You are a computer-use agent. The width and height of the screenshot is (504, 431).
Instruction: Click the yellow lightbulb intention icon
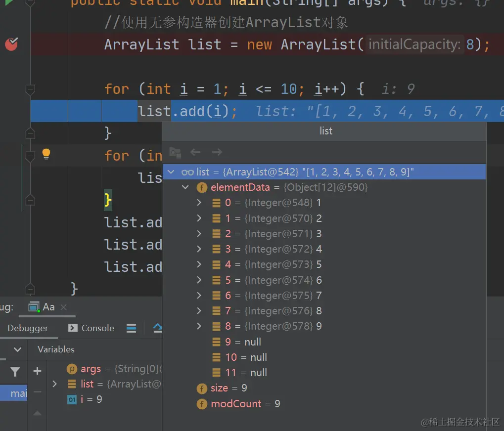(x=46, y=154)
